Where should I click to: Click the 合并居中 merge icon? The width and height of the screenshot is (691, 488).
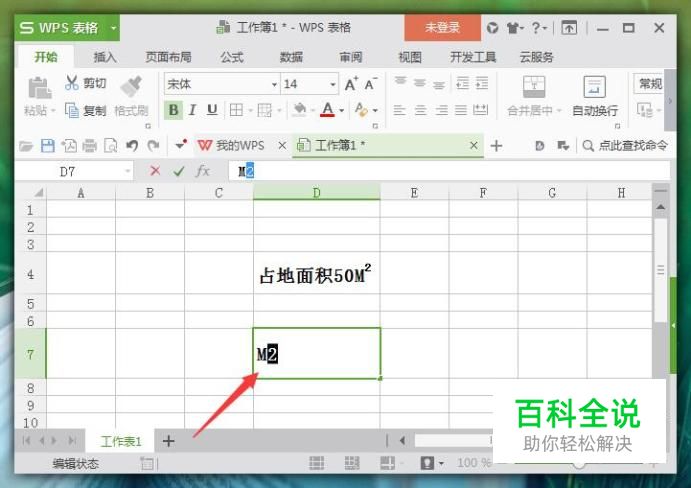pyautogui.click(x=534, y=86)
